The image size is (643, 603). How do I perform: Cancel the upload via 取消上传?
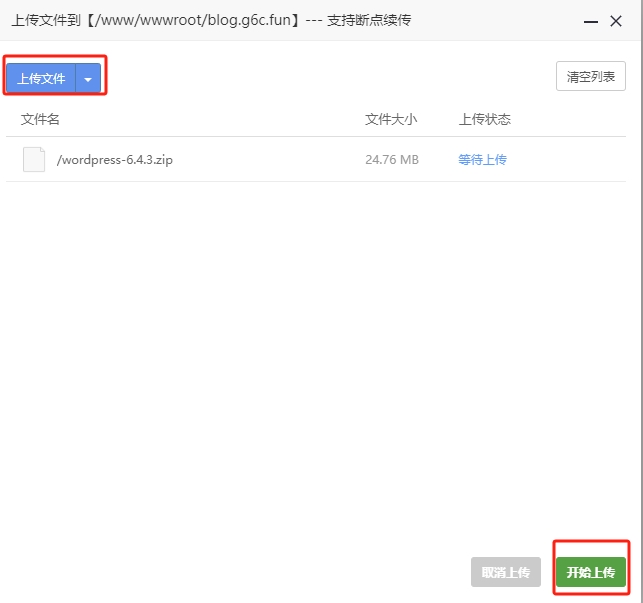[505, 572]
